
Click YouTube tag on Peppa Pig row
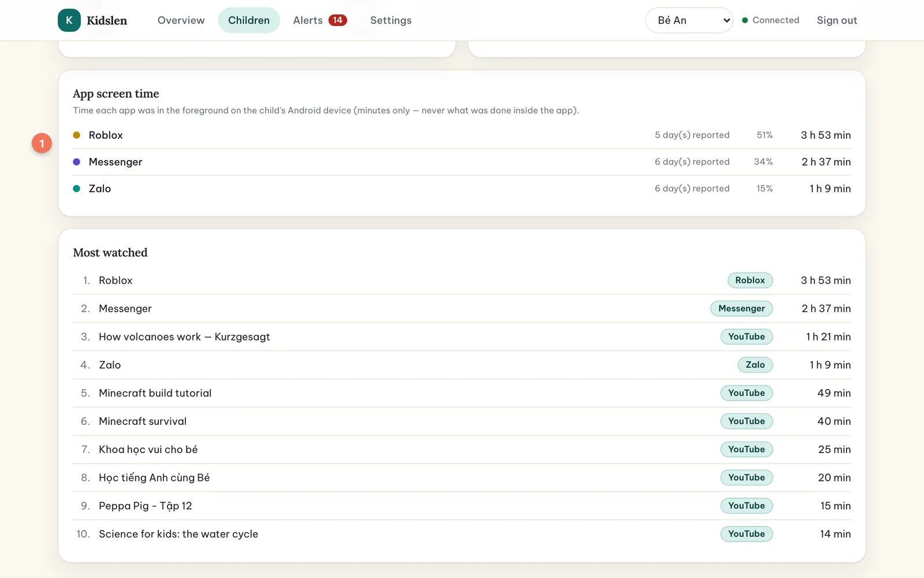click(746, 506)
